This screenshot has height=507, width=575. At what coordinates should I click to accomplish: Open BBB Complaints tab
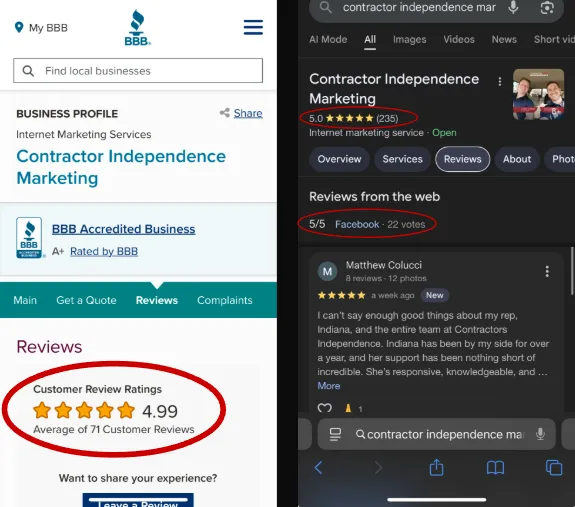click(225, 300)
